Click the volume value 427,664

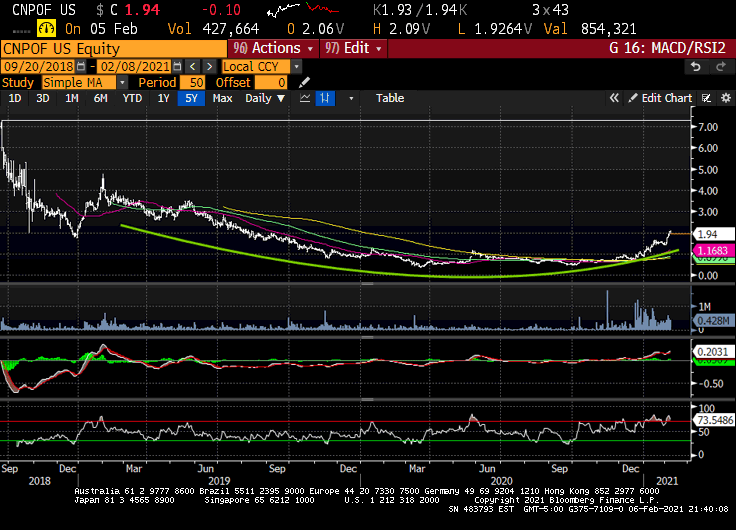click(230, 29)
